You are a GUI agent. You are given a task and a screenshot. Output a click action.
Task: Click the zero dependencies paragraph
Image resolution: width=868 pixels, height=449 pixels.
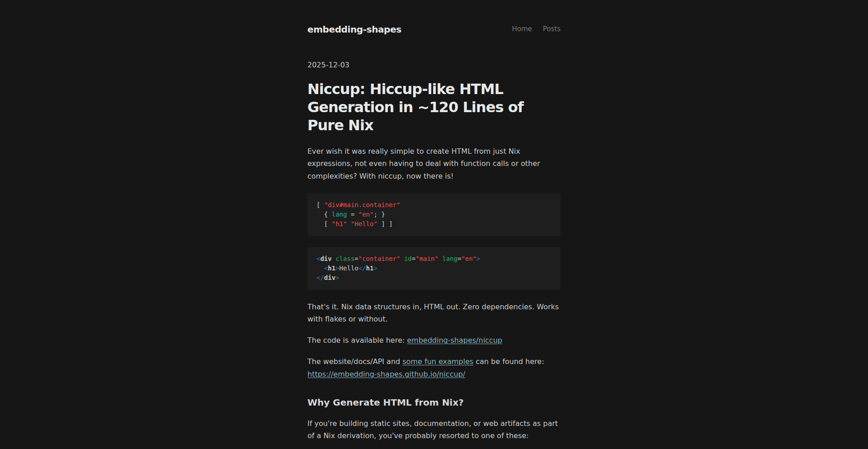432,312
